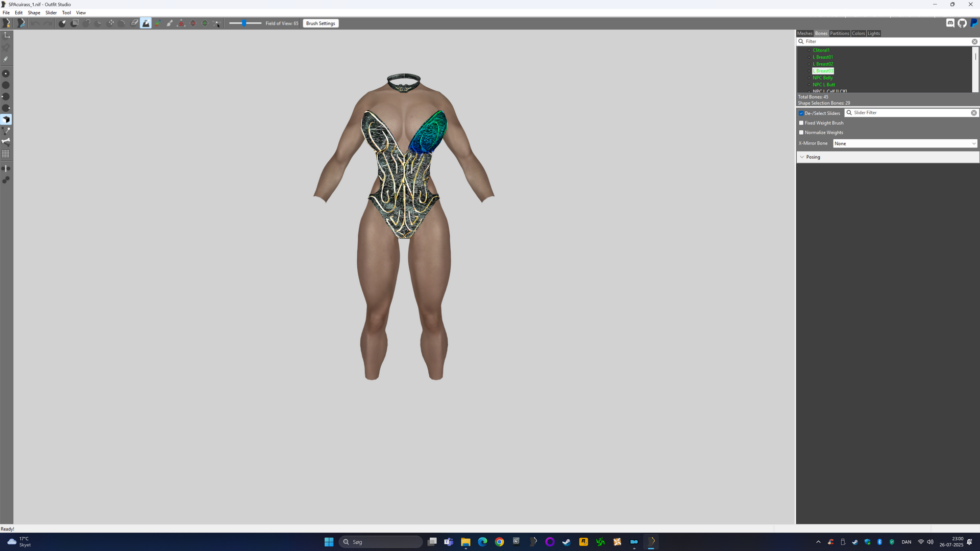Switch to the Lights tab
Screen dimensions: 980x551
[874, 34]
